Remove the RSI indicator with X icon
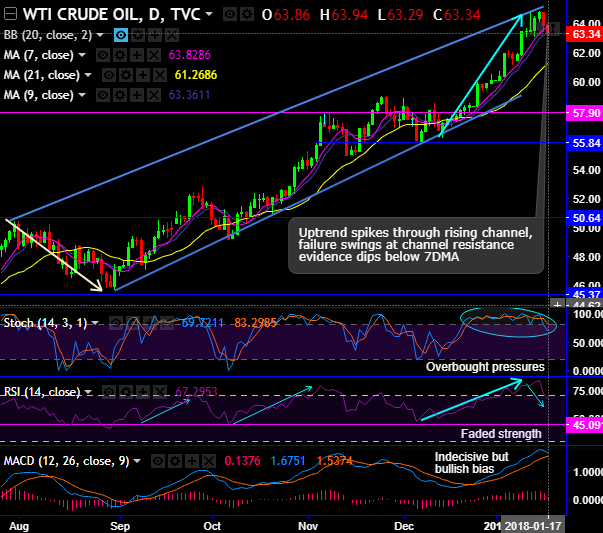The height and width of the screenshot is (533, 603). [x=160, y=392]
